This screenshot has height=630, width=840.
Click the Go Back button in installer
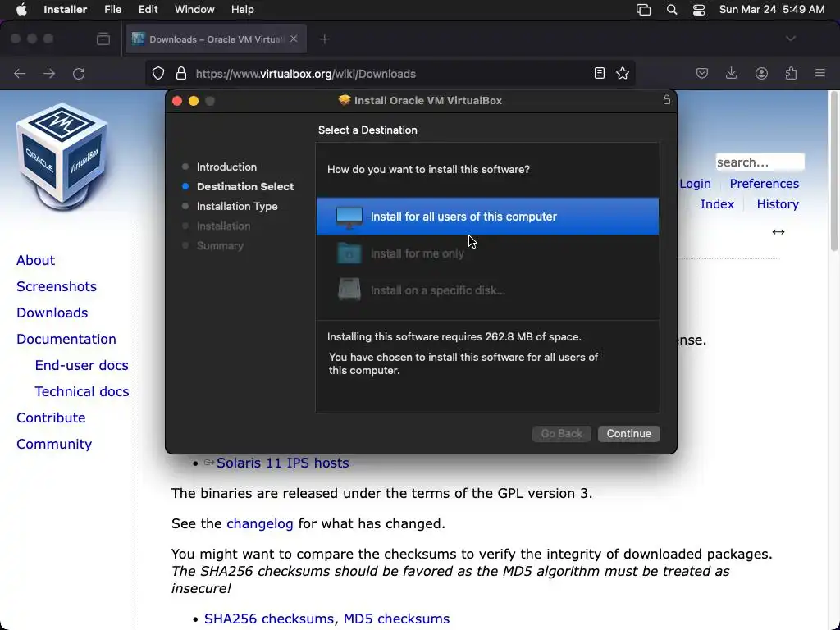(x=561, y=433)
